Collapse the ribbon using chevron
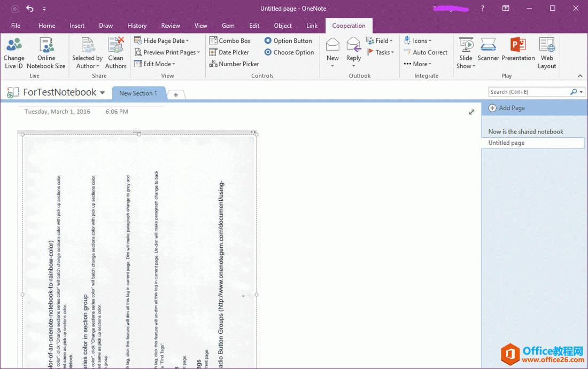588x369 pixels. coord(580,76)
